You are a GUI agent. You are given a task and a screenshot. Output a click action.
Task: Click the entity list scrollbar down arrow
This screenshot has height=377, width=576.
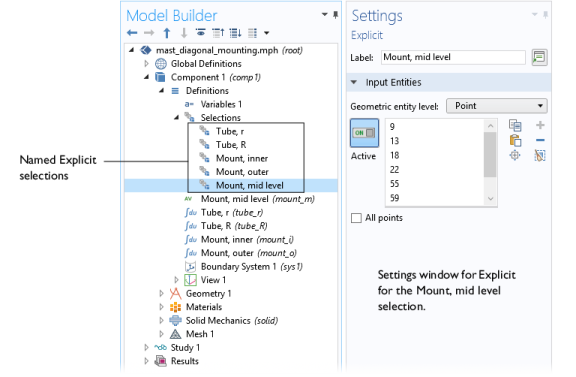(x=490, y=199)
